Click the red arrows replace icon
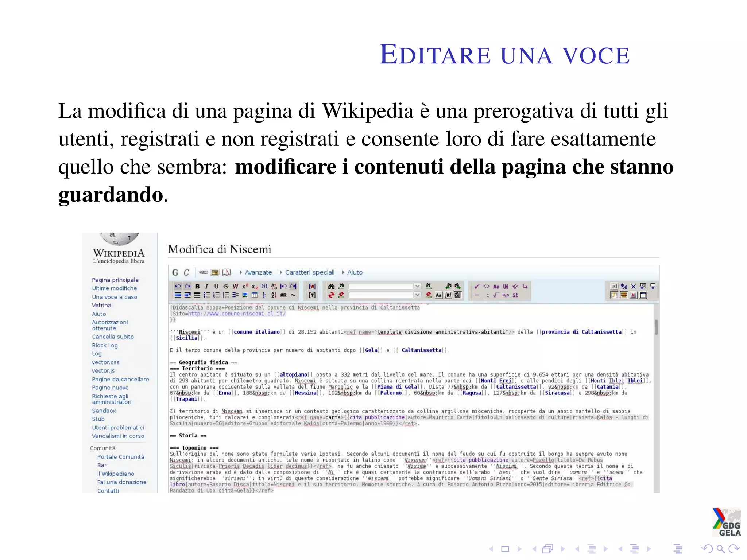 pyautogui.click(x=331, y=295)
